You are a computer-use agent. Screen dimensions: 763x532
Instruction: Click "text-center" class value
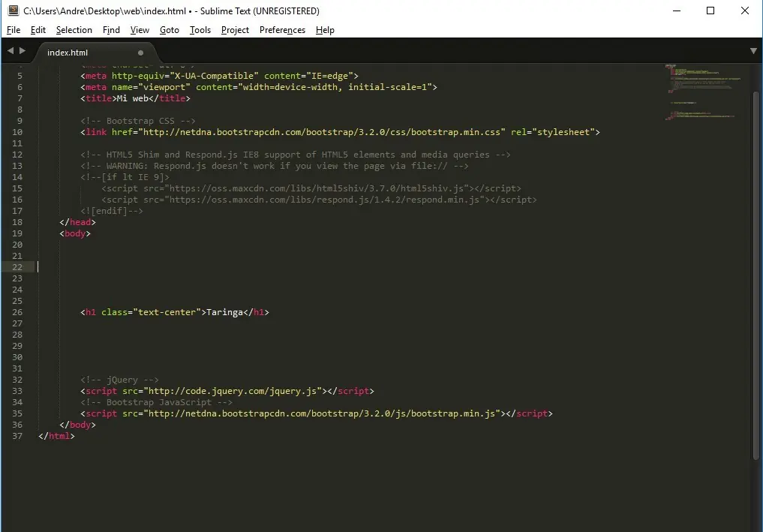(x=167, y=312)
